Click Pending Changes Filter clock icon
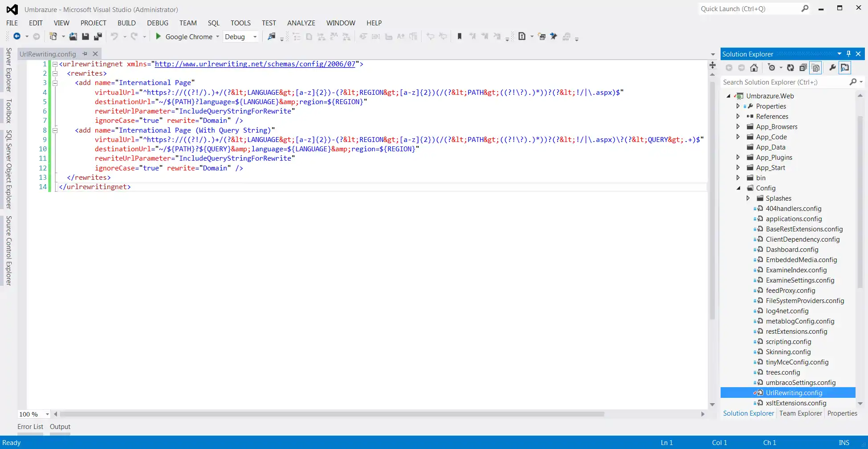 [772, 68]
